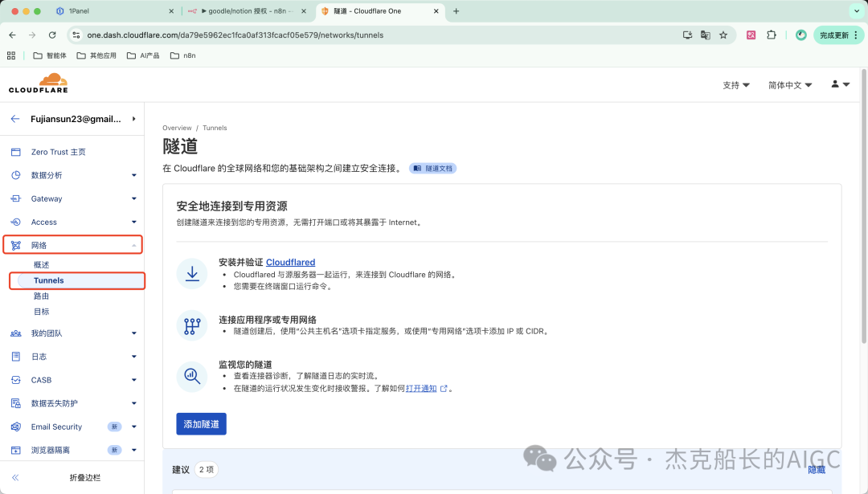The image size is (868, 494).
Task: Close the 隧道 Cloudflare One tab
Action: pos(436,11)
